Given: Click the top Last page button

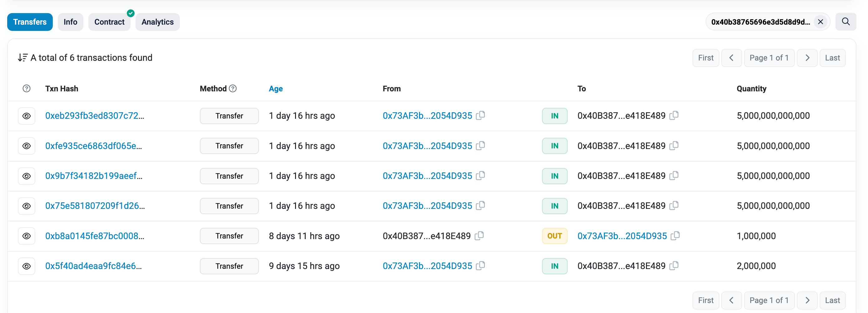Looking at the screenshot, I should tap(833, 58).
